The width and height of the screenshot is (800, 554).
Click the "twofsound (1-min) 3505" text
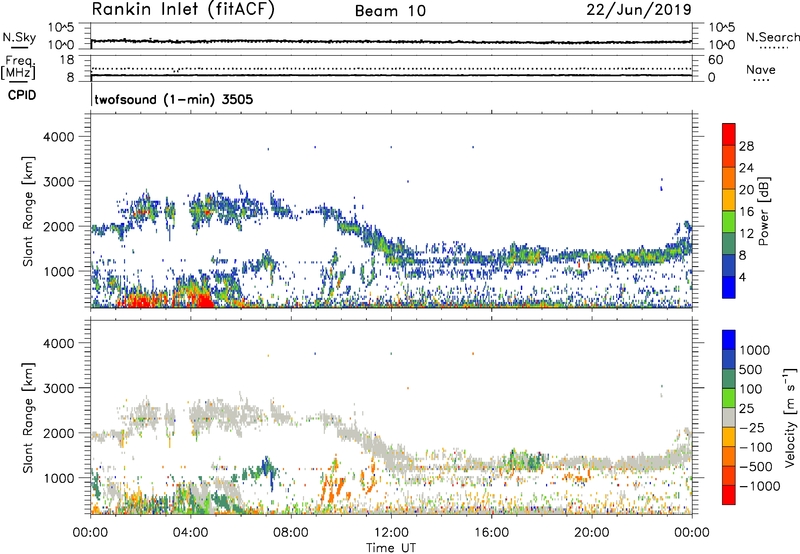(x=174, y=99)
